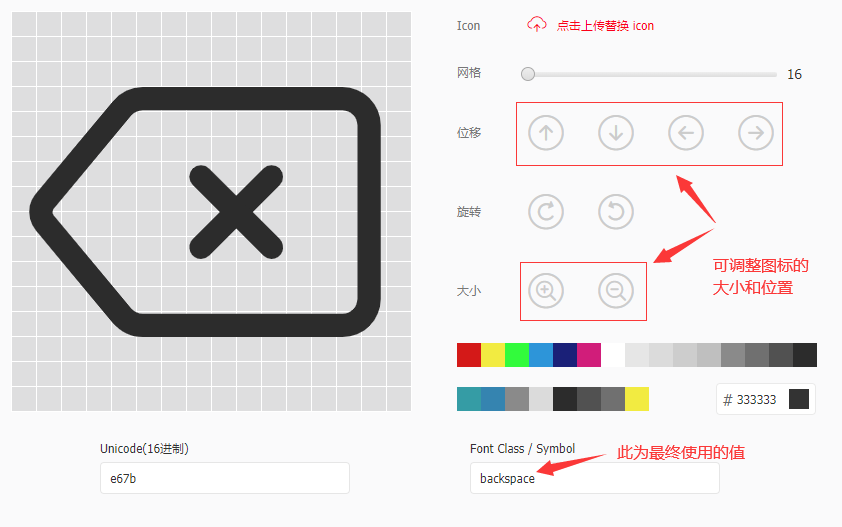Select the yellow swatch in top row

493,355
